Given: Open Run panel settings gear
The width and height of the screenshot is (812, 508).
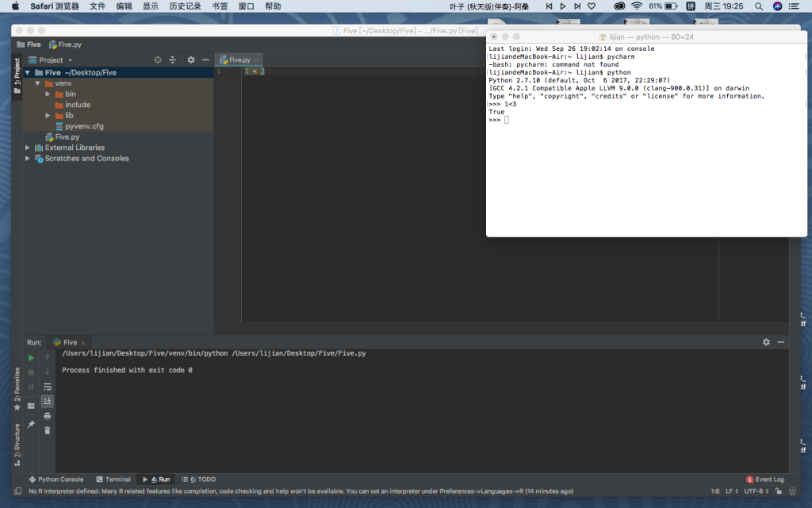Looking at the screenshot, I should pyautogui.click(x=766, y=342).
